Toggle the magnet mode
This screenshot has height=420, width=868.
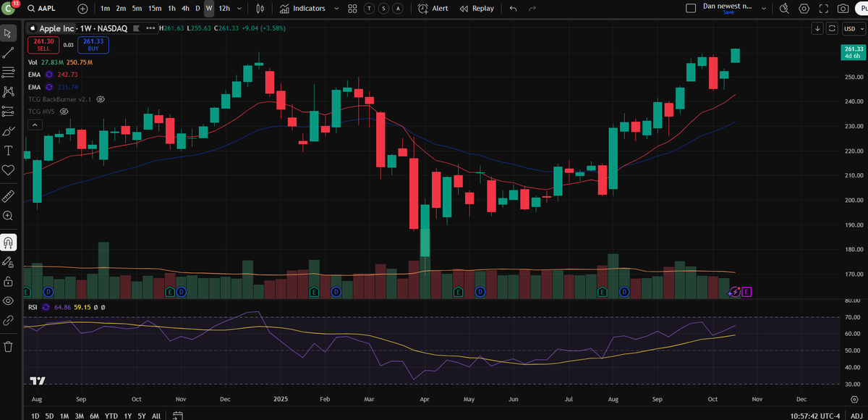(9, 242)
